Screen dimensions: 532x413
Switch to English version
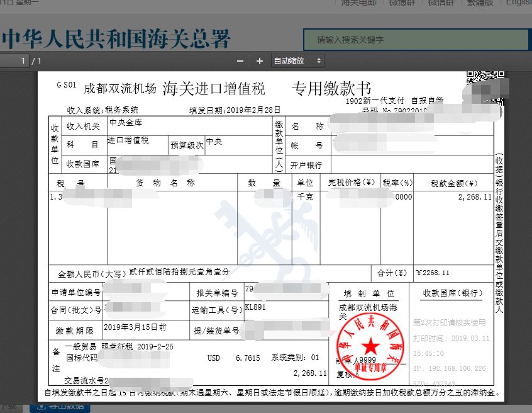(518, 3)
